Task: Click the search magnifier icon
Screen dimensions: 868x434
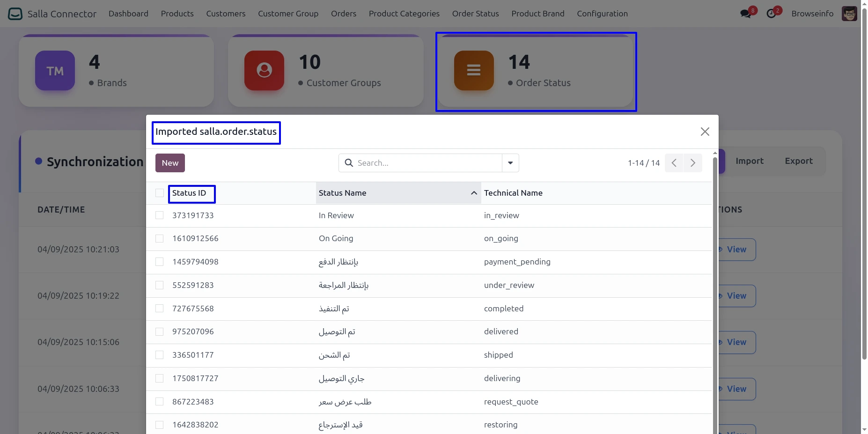Action: pos(349,163)
